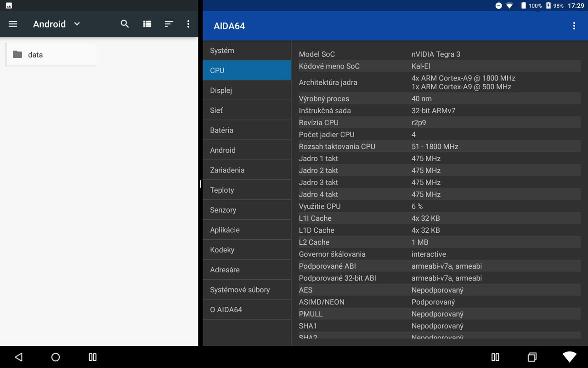Open the Systém section
This screenshot has height=368, width=588.
pyautogui.click(x=247, y=51)
